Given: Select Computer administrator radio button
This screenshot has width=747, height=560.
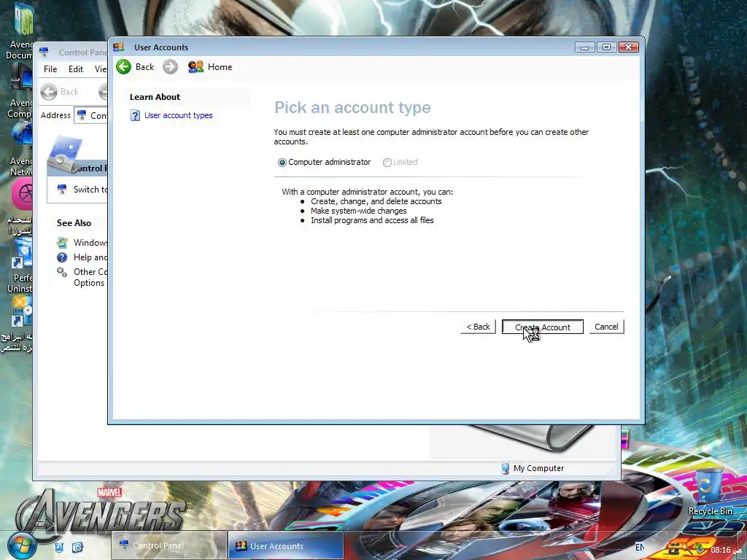Looking at the screenshot, I should point(282,163).
